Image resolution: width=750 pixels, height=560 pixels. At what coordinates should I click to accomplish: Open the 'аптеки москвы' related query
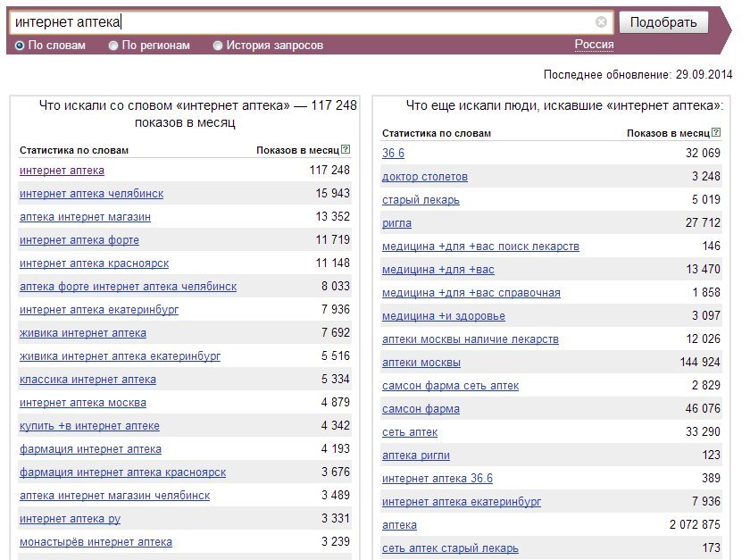point(421,363)
